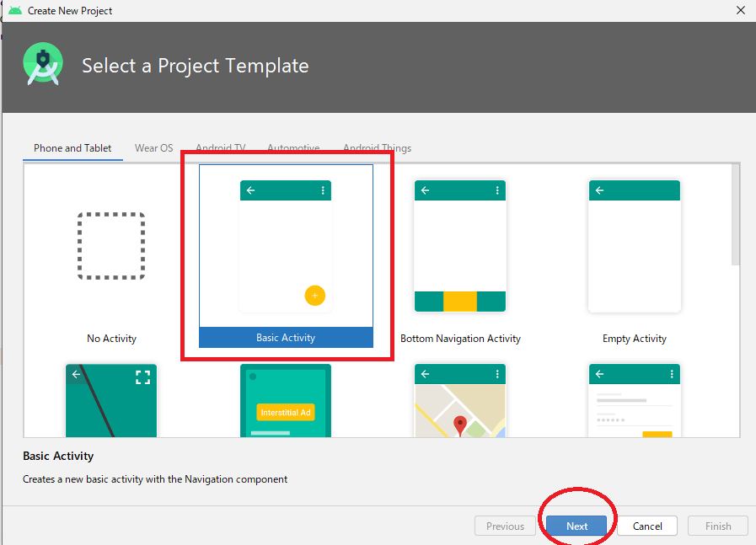Image resolution: width=756 pixels, height=545 pixels.
Task: Switch to the Android Things tab
Action: pyautogui.click(x=377, y=147)
